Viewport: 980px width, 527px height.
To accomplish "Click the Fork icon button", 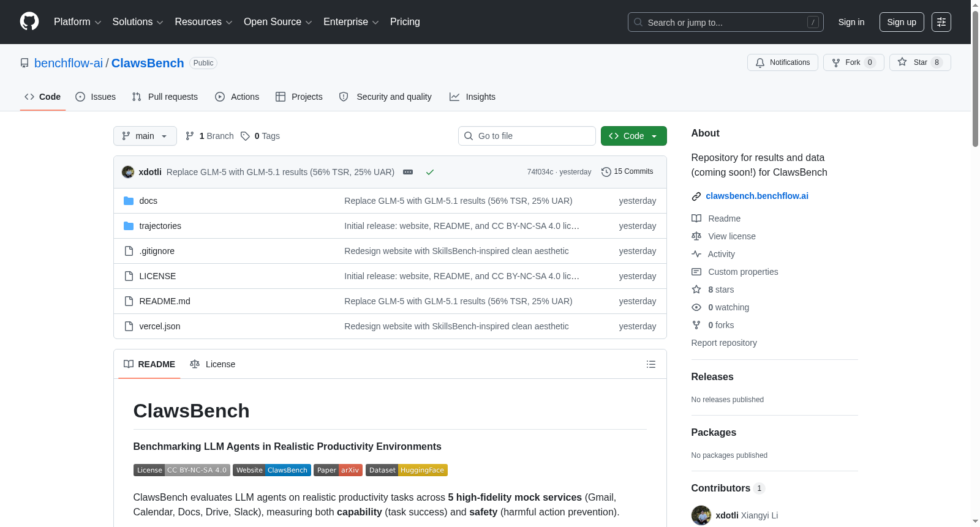I will click(x=853, y=62).
